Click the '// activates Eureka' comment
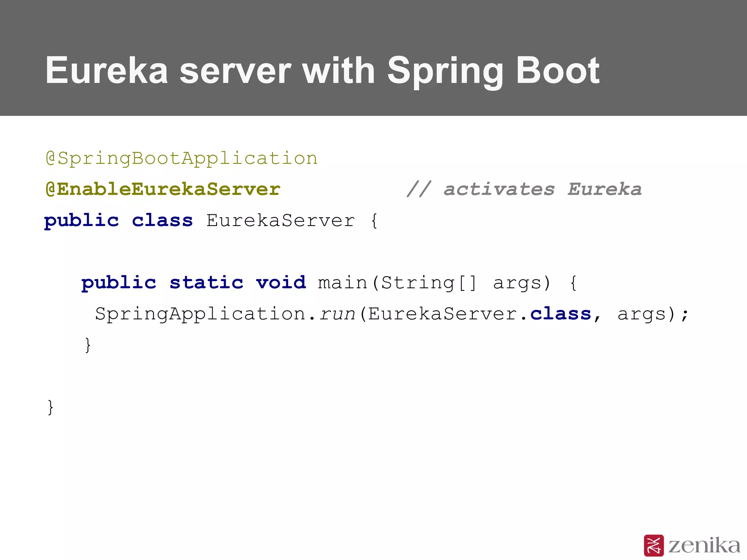Image resolution: width=747 pixels, height=560 pixels. coord(524,190)
